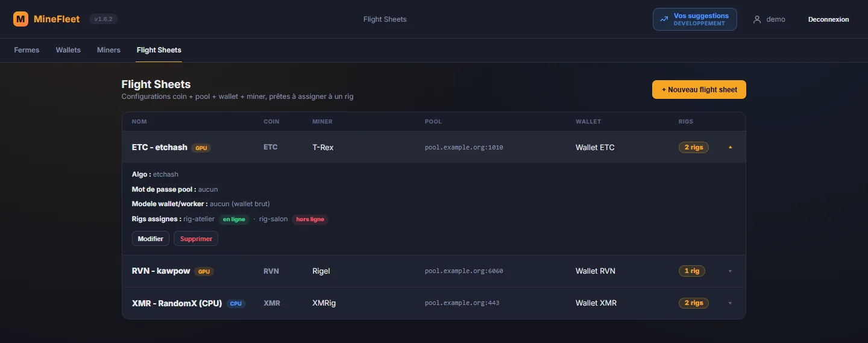This screenshot has height=343, width=868.
Task: Click the Supprimer button
Action: 197,239
